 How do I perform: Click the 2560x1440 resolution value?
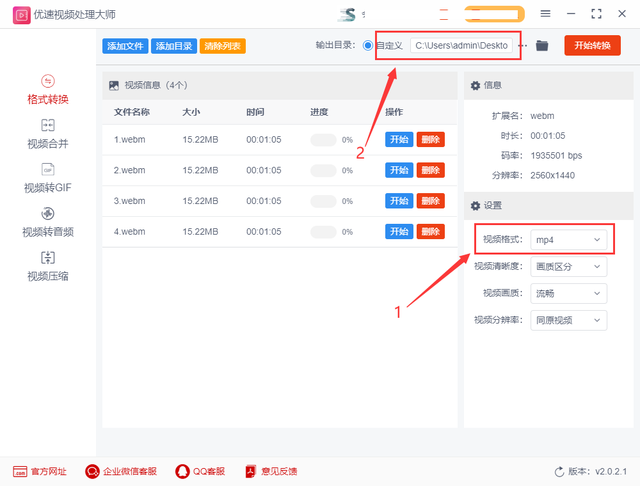pyautogui.click(x=552, y=175)
